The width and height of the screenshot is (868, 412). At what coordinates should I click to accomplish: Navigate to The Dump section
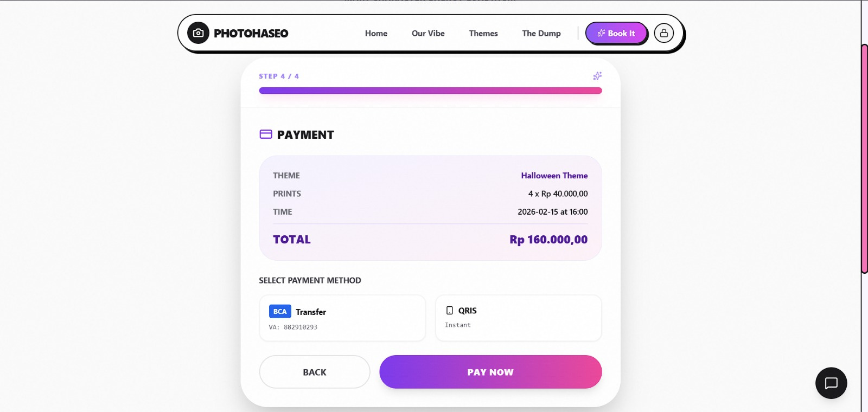point(541,33)
